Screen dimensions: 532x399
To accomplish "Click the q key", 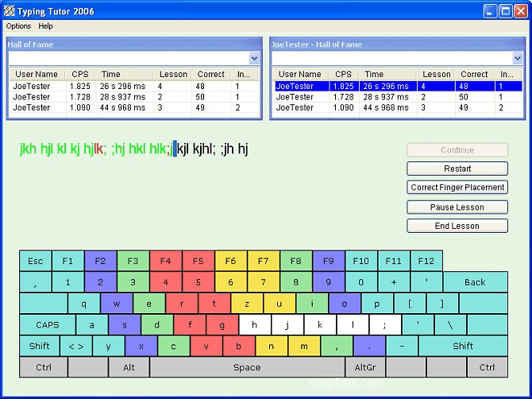I will point(84,304).
